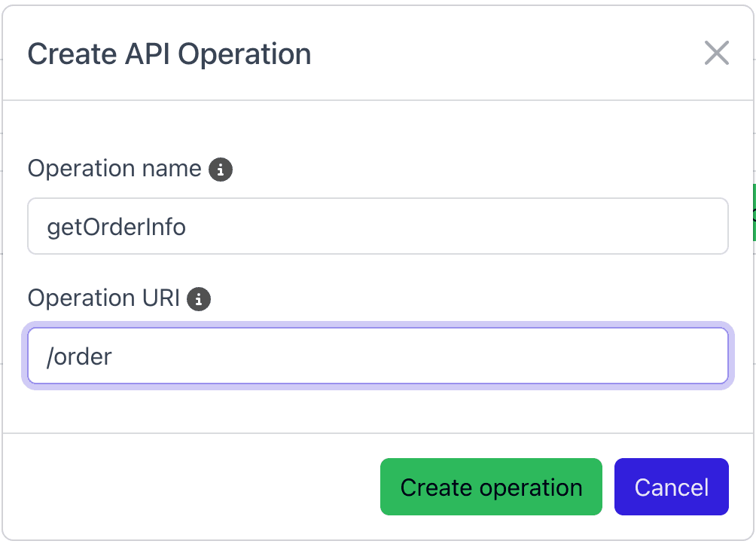Image resolution: width=756 pixels, height=544 pixels.
Task: Select the info badge after Operation name label
Action: (221, 170)
